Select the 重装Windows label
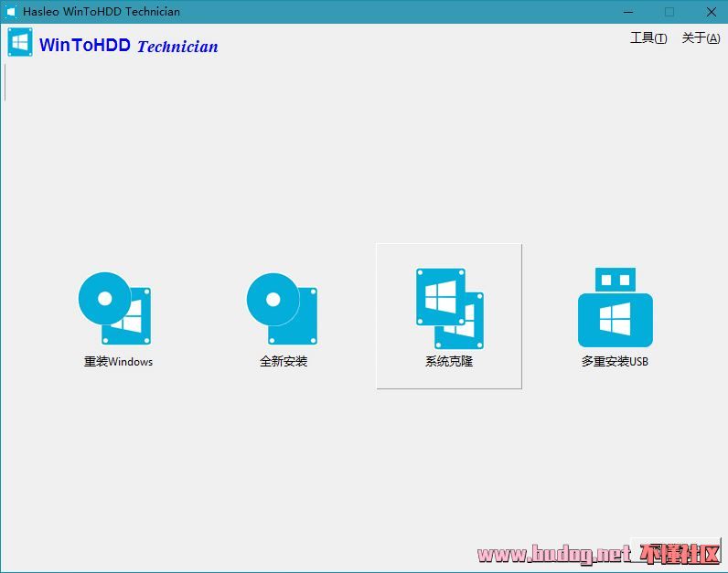 [118, 361]
